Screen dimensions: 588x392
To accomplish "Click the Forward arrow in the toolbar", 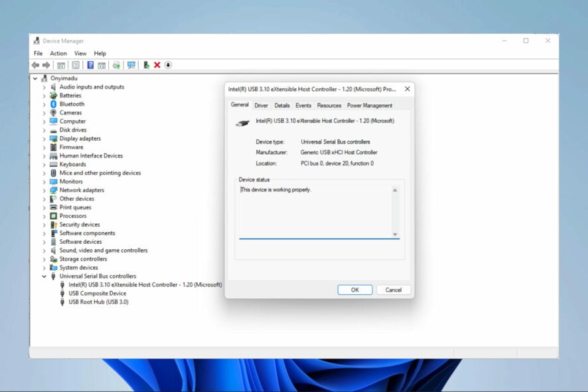I will pyautogui.click(x=46, y=65).
